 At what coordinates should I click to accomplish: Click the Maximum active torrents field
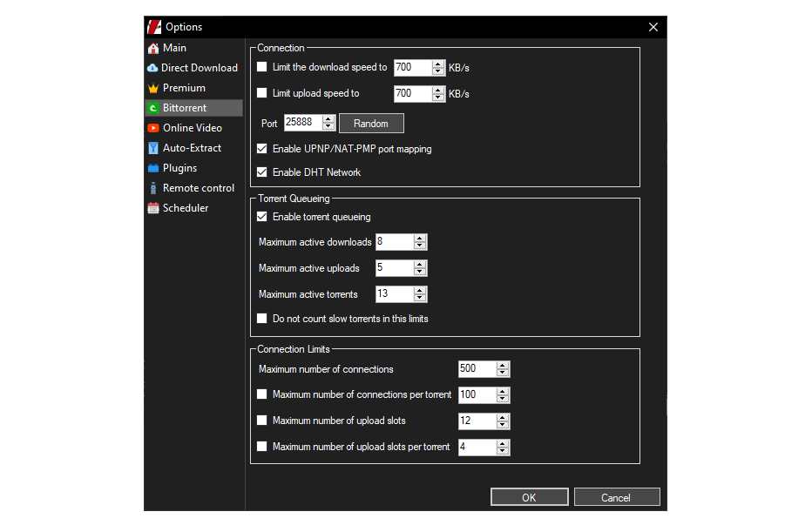coord(396,294)
